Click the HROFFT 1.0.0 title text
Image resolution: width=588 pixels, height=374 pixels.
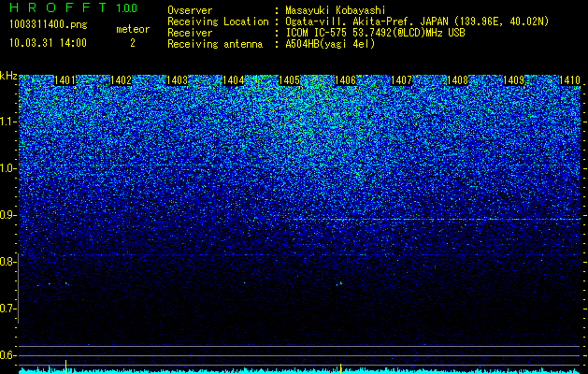pyautogui.click(x=74, y=7)
